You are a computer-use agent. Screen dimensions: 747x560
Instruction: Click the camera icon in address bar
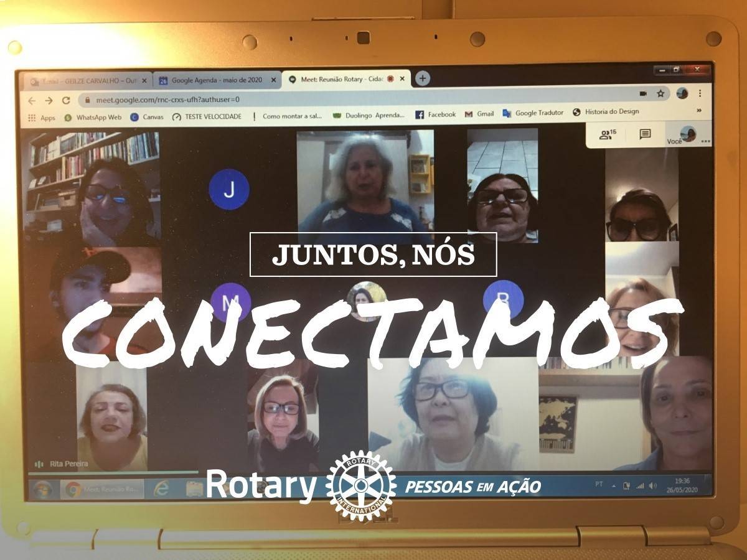tap(643, 93)
